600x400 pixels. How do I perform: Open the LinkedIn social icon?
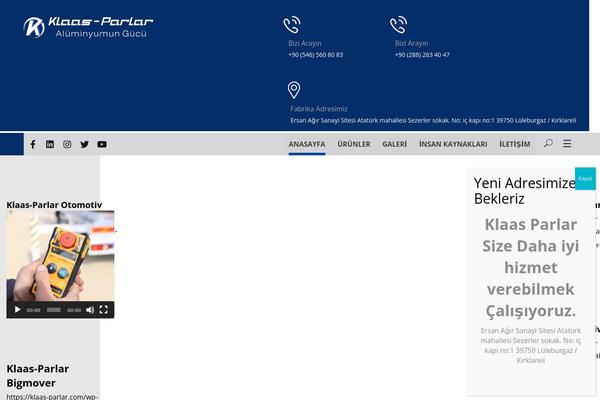[50, 144]
